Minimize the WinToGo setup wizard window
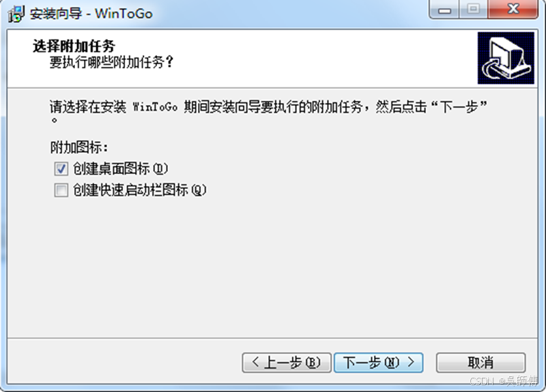 pos(445,10)
